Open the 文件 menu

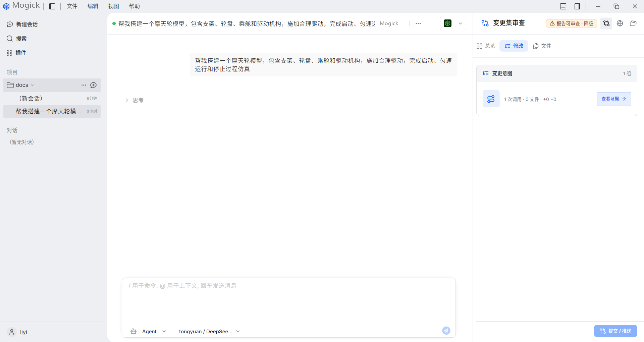[72, 6]
